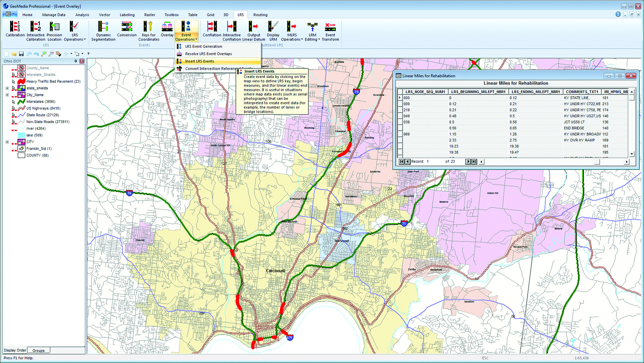Switch to the Raster tab
The width and height of the screenshot is (644, 363).
(150, 15)
